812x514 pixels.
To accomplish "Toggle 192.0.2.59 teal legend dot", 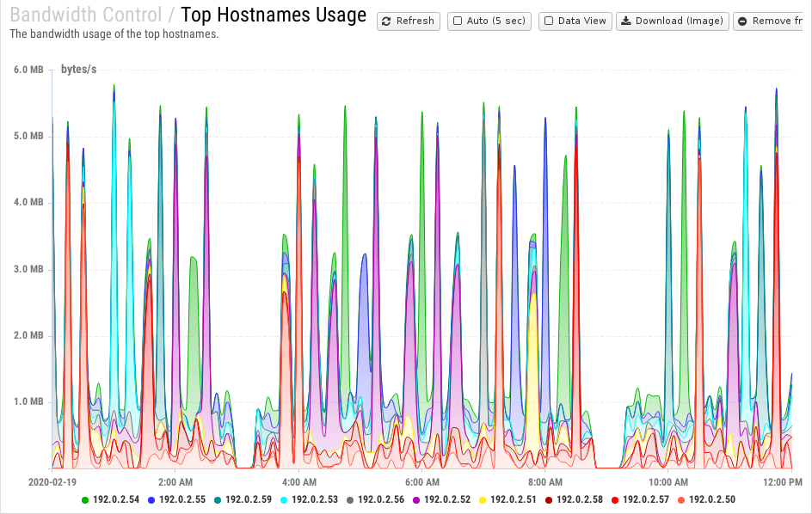I will point(218,500).
